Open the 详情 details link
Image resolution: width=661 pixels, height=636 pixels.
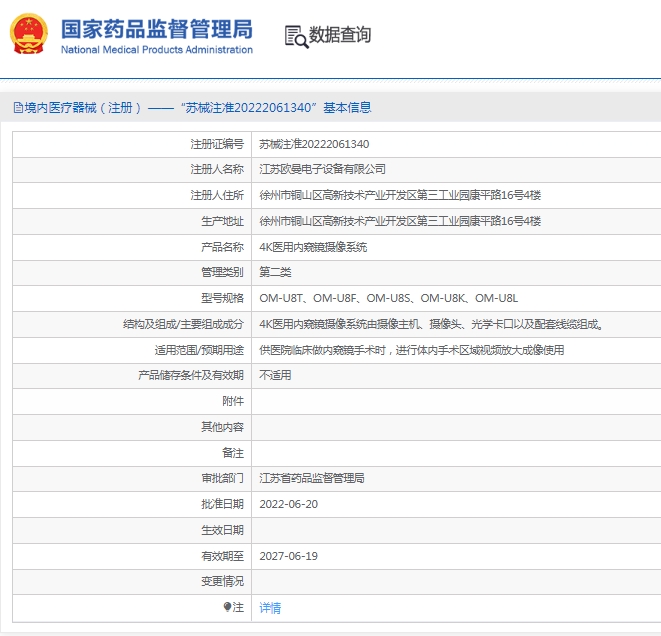(270, 608)
